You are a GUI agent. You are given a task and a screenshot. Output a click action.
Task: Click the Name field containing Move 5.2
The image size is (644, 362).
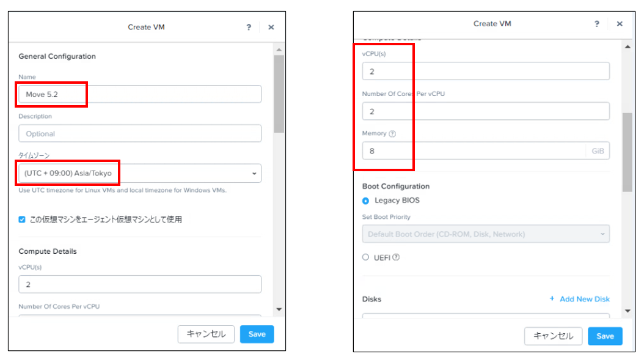140,94
